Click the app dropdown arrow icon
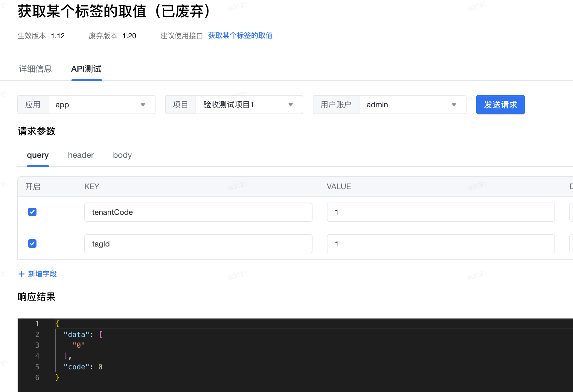573x392 pixels. [143, 105]
